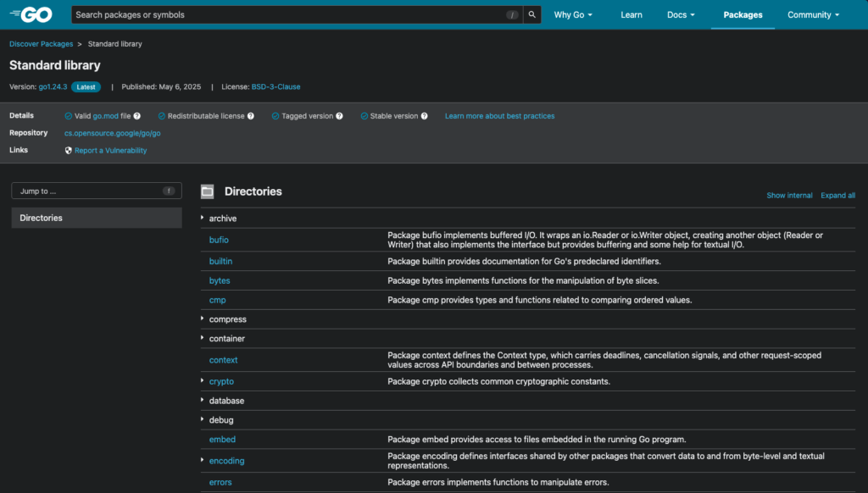The width and height of the screenshot is (868, 493).
Task: Click the help icon beside Valid go.mod file
Action: click(x=137, y=116)
